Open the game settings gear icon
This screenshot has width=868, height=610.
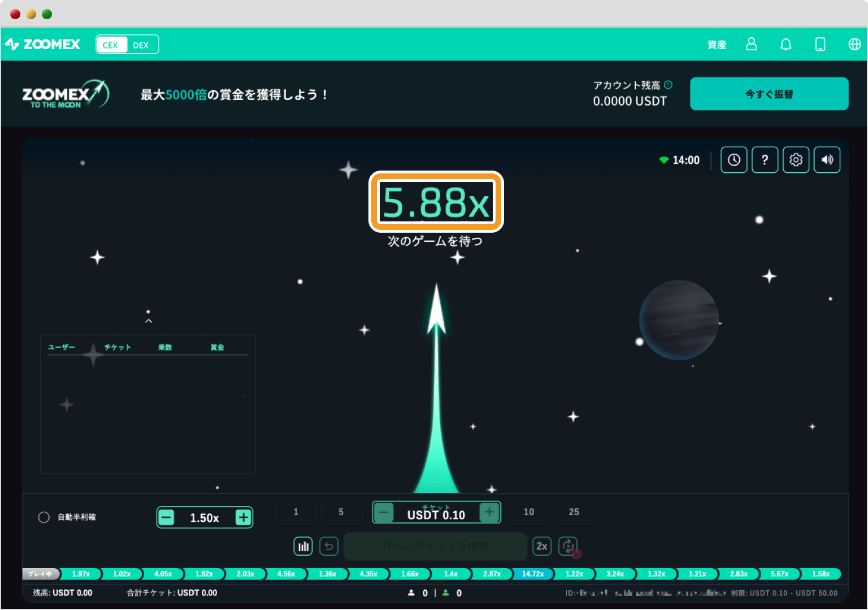[x=796, y=159]
